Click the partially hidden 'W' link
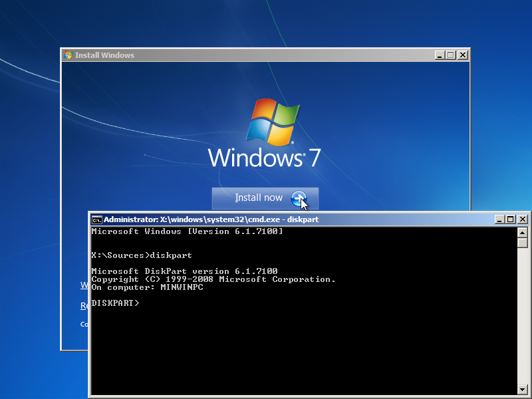Image resolution: width=532 pixels, height=399 pixels. pos(84,285)
